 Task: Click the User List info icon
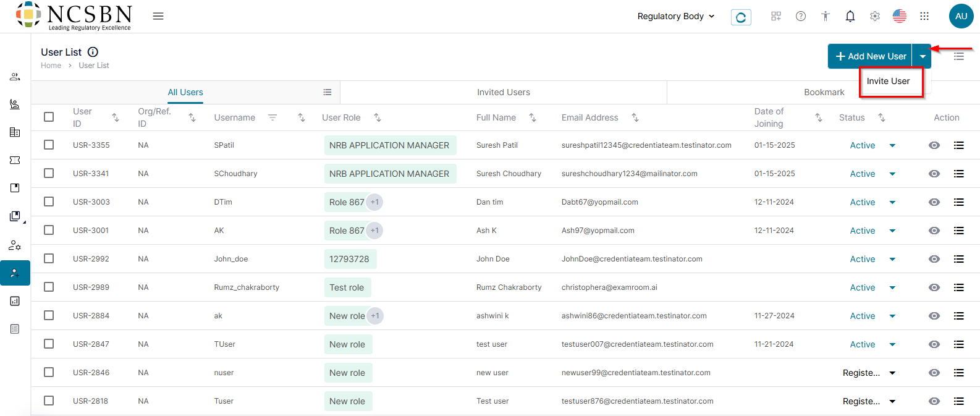(93, 52)
